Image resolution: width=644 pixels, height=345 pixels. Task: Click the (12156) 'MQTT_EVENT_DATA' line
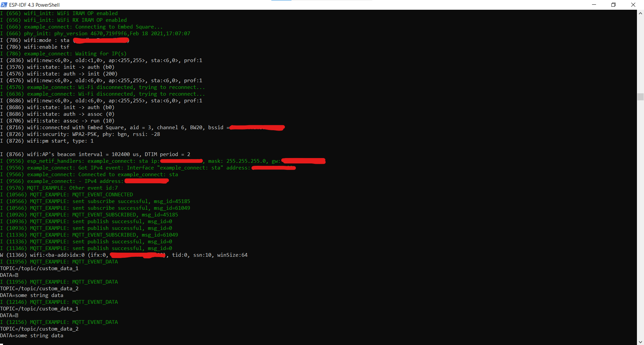tap(59, 322)
